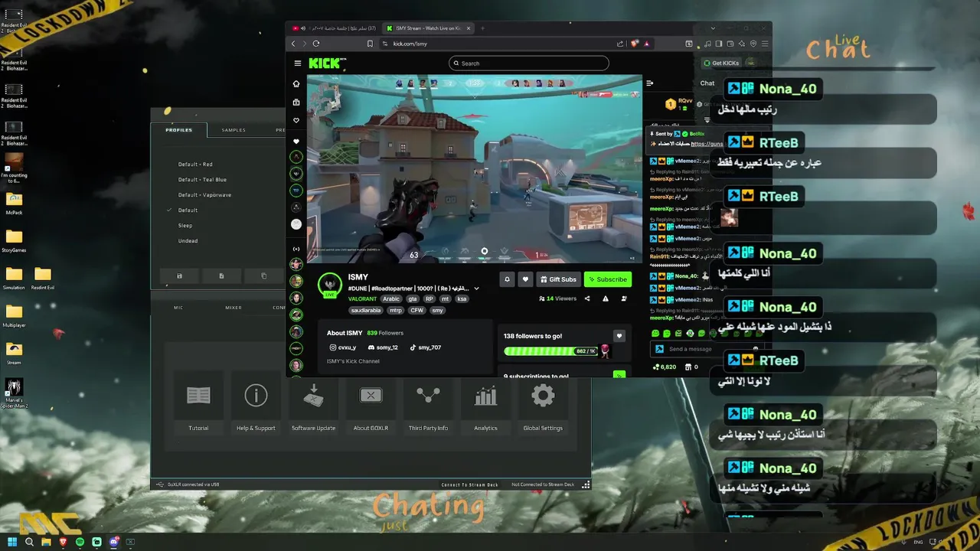Image resolution: width=980 pixels, height=551 pixels.
Task: Switch to the PROFILES tab in GoXLR
Action: (179, 130)
